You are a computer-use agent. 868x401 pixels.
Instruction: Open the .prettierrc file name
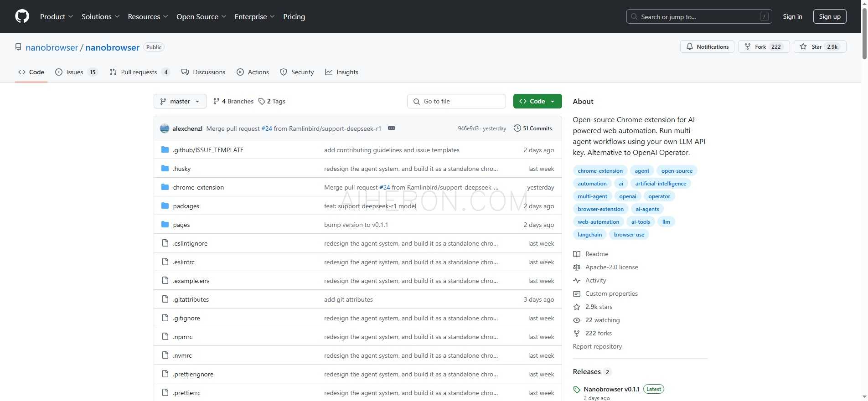click(186, 393)
